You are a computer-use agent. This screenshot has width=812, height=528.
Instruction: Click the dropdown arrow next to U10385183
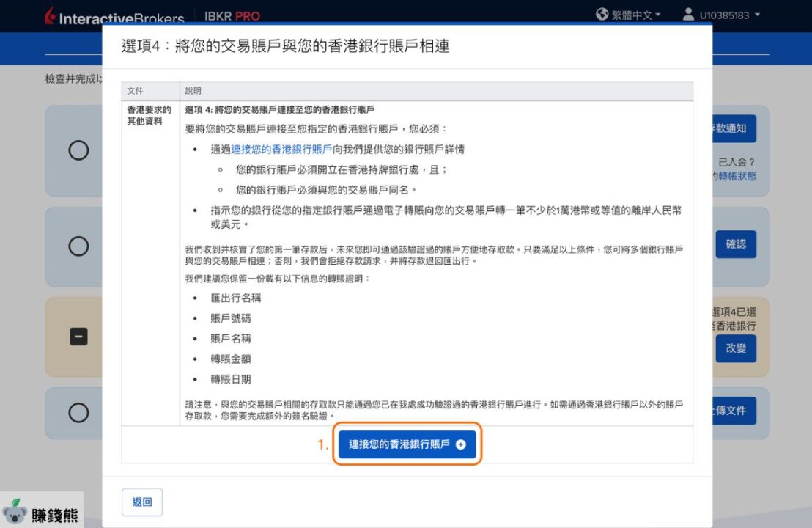tap(757, 15)
